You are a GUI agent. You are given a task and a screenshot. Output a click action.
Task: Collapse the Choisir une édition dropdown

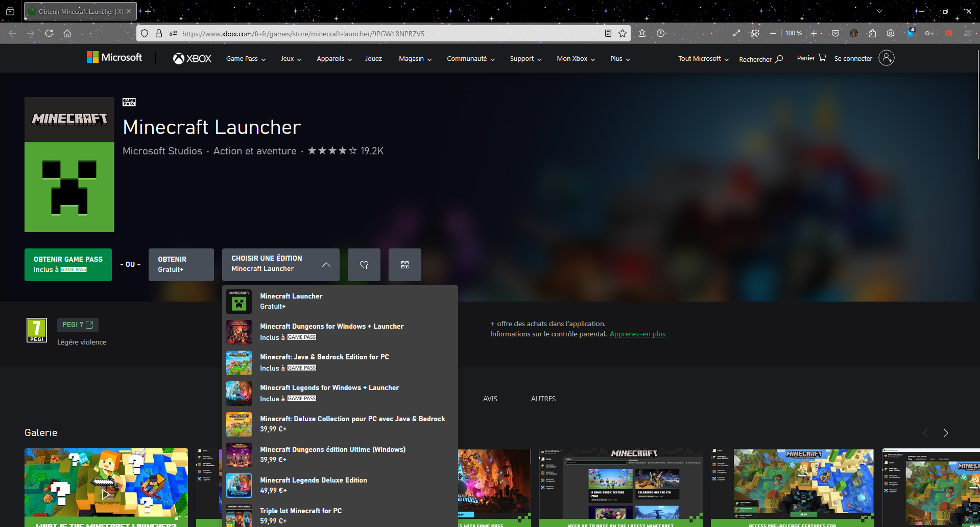[x=281, y=265]
